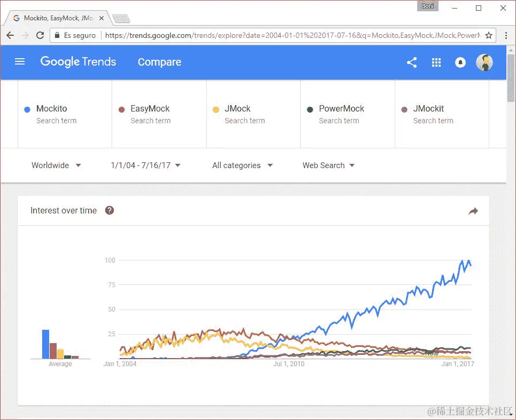Expand the All categories dropdown
Screen dimensions: 516x420
point(242,165)
